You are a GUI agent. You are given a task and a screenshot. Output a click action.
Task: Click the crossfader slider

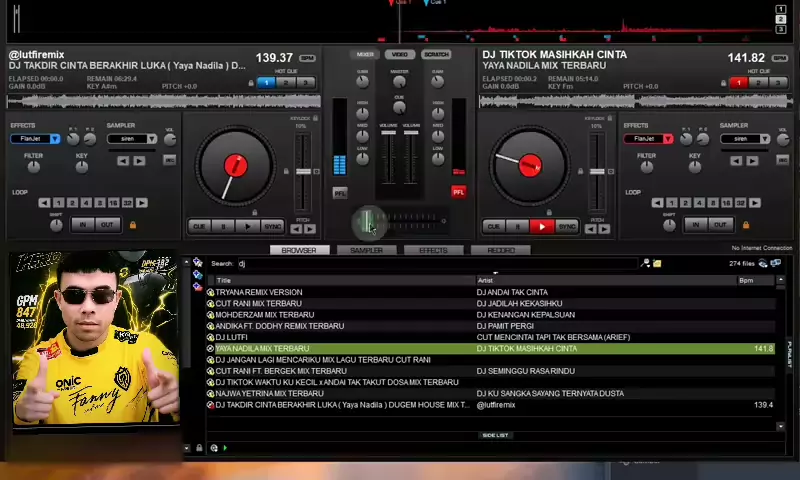tap(369, 220)
